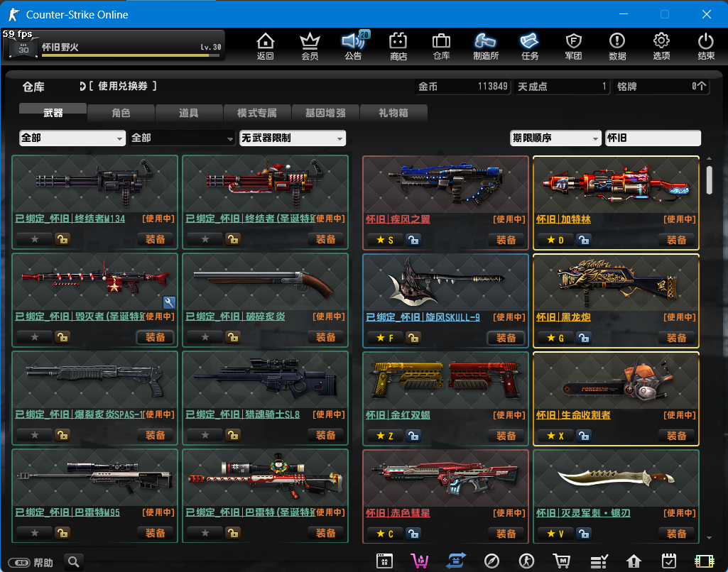The width and height of the screenshot is (728, 572).
Task: Click the Counter-Strike Online title bar logo
Action: [14, 14]
